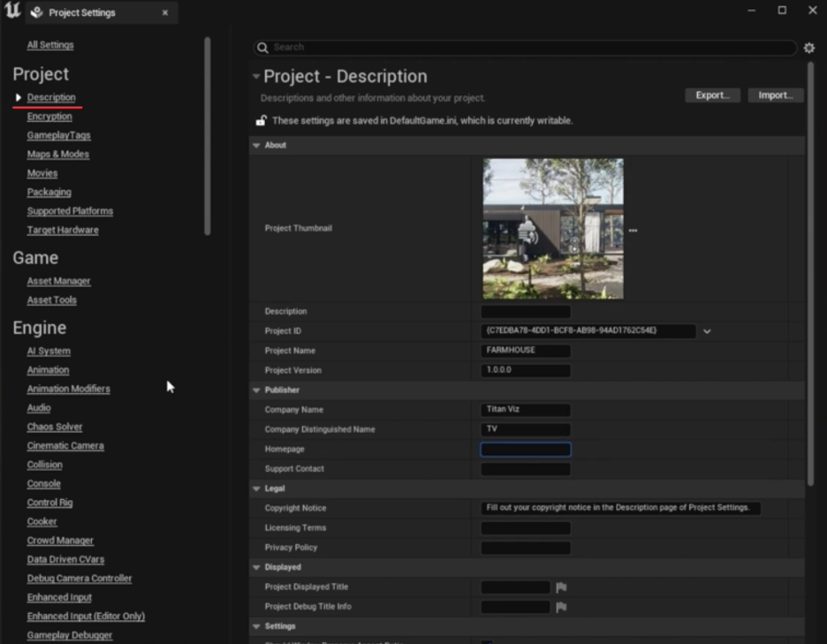Click the Homepage input field
Image resolution: width=827 pixels, height=644 pixels.
526,450
